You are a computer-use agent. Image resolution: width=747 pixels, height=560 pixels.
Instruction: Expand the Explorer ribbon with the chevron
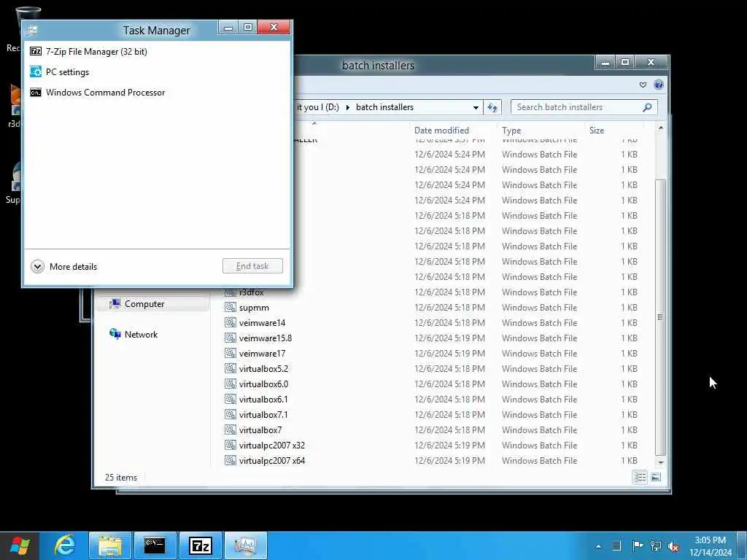[x=643, y=85]
